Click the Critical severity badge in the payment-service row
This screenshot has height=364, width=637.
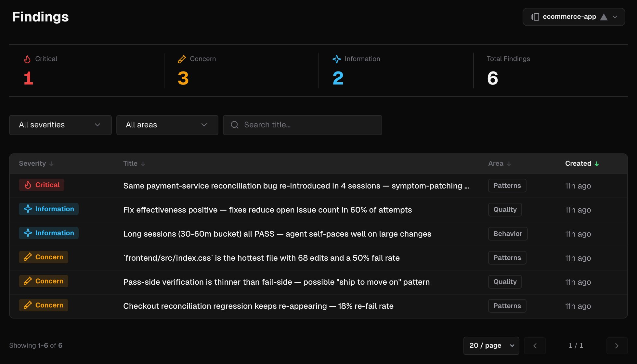pos(42,185)
